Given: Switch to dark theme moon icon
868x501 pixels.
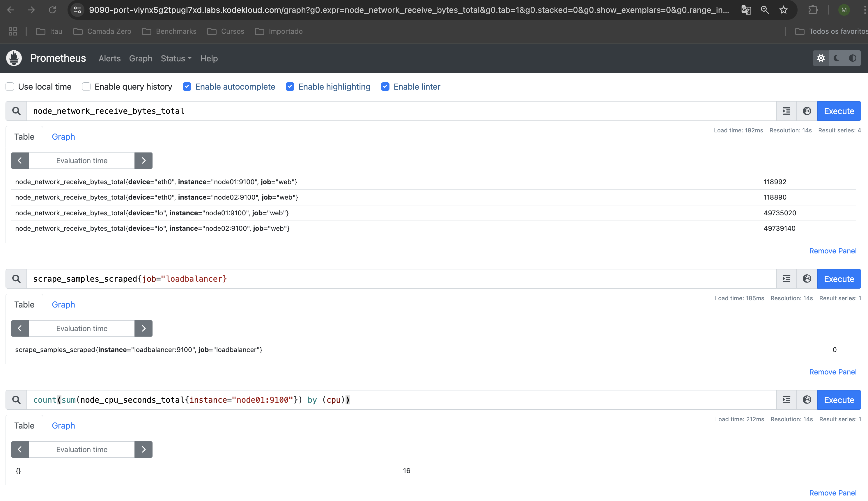Looking at the screenshot, I should (x=837, y=58).
